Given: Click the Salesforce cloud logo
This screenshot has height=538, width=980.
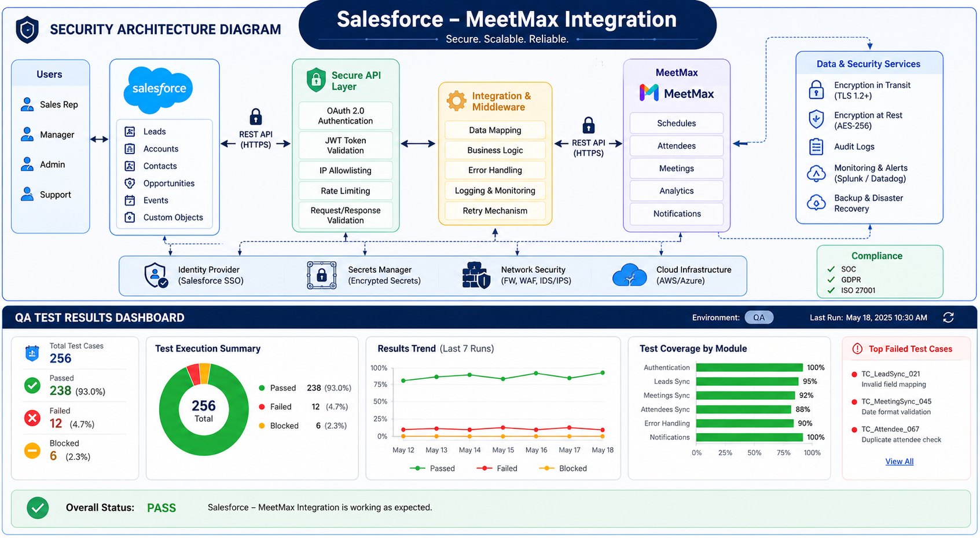Looking at the screenshot, I should click(159, 89).
